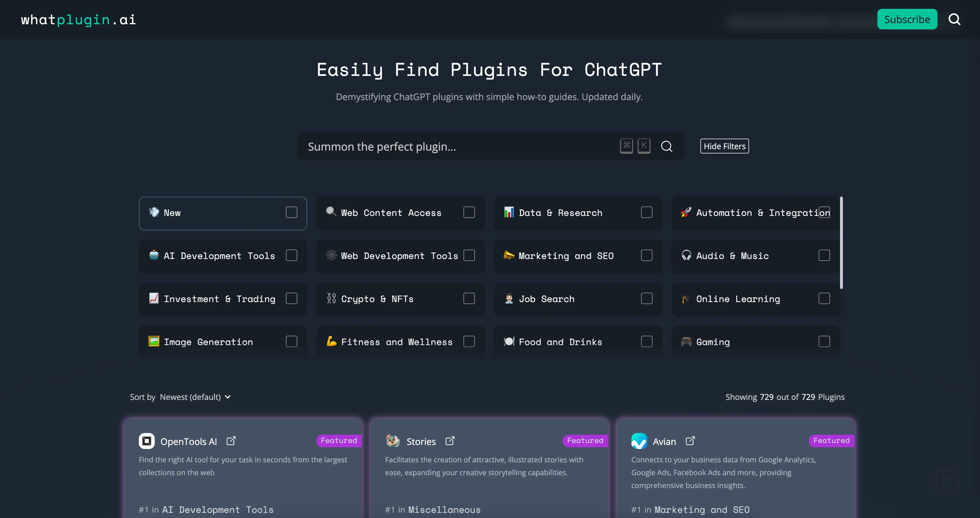980x518 pixels.
Task: Select the Investment & Trading filter label
Action: pos(219,299)
